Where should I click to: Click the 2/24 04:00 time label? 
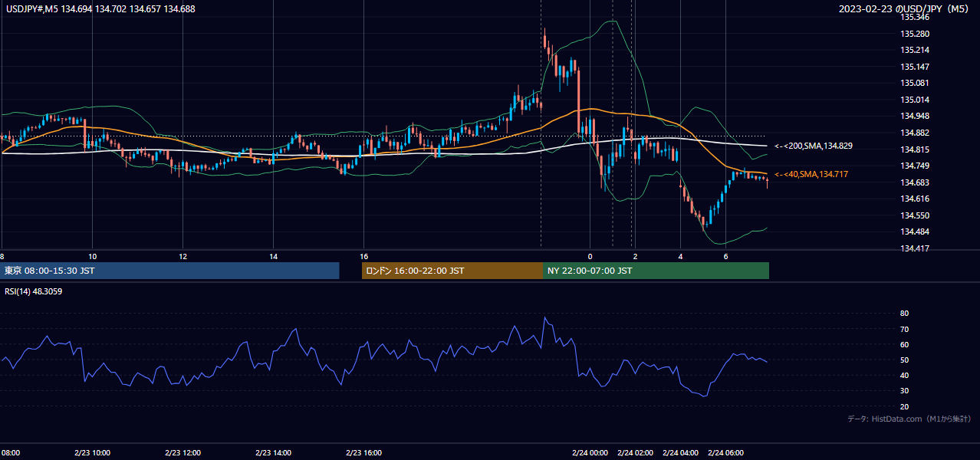(681, 453)
